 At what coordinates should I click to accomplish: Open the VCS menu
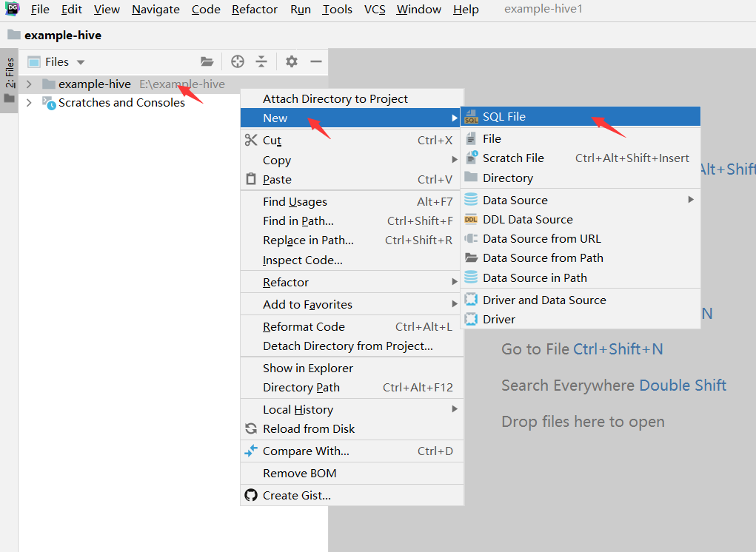375,9
